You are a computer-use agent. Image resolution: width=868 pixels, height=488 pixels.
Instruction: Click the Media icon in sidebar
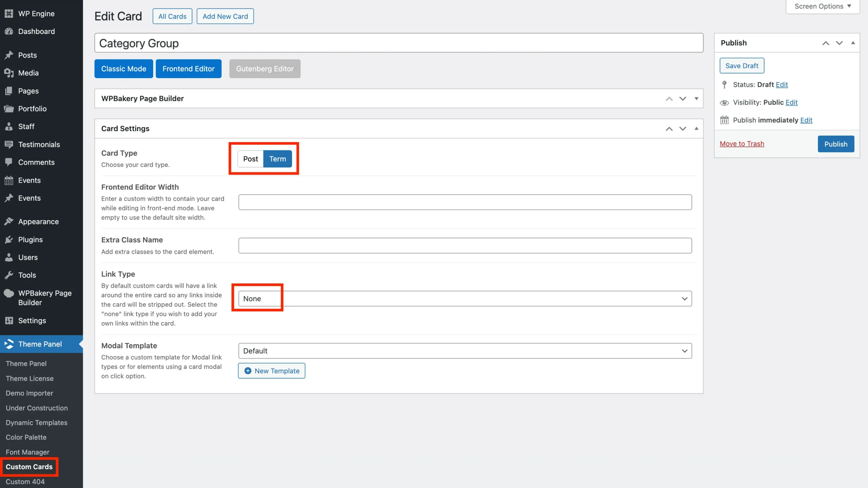coord(9,73)
